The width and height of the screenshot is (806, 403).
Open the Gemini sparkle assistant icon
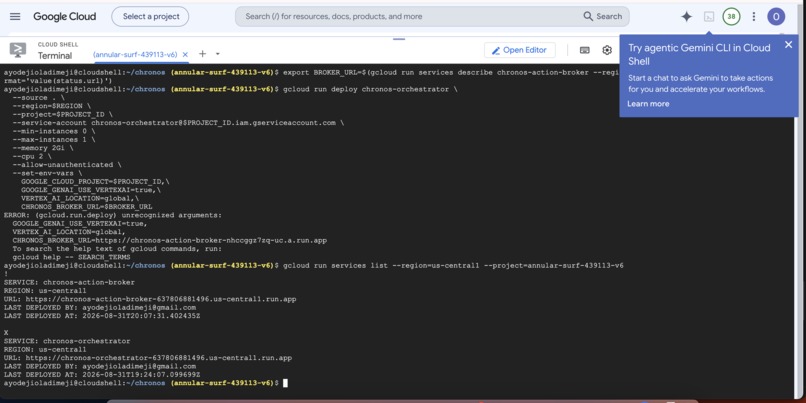pyautogui.click(x=686, y=16)
